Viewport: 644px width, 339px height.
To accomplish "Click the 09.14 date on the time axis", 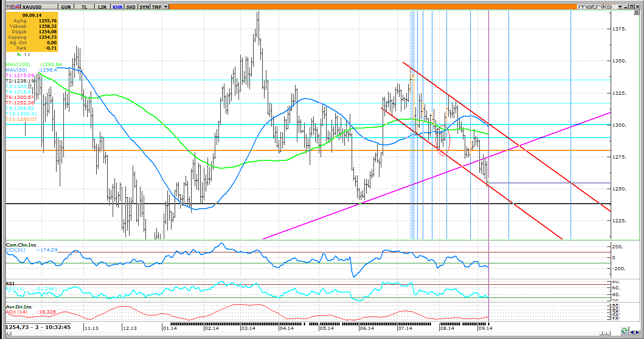I will click(485, 328).
